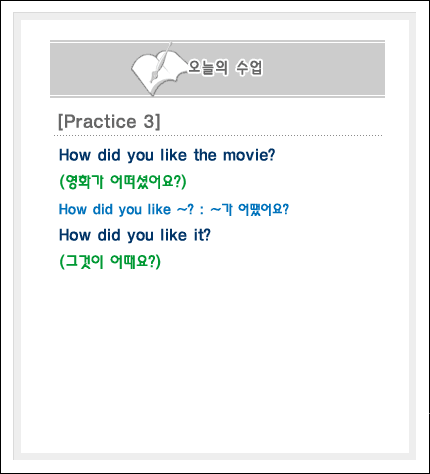Viewport: 430px width, 474px height.
Task: Click the [Practice 3] heading
Action: tap(109, 121)
